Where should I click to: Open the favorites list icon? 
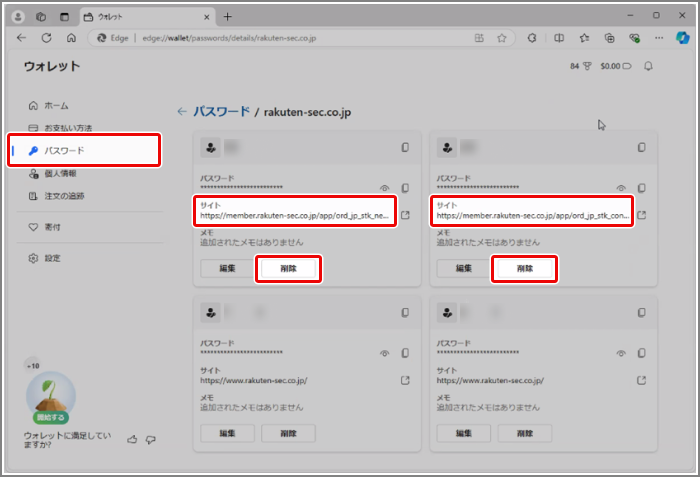[584, 38]
